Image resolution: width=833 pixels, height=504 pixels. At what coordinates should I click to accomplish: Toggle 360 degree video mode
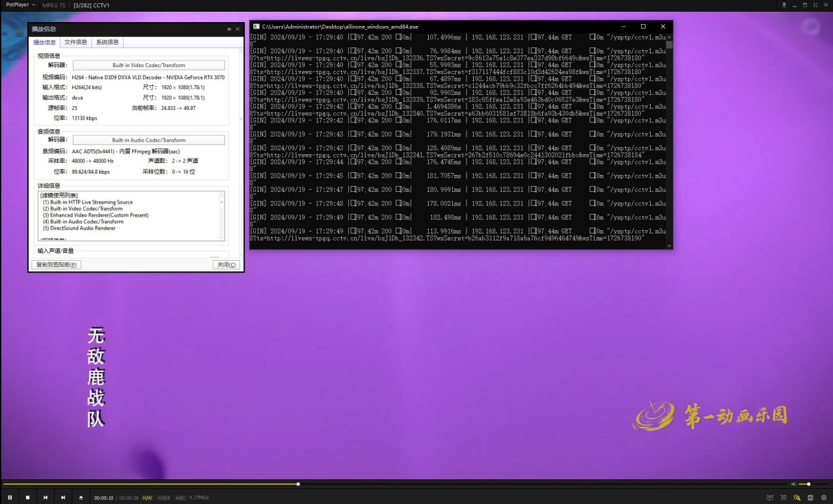771,497
